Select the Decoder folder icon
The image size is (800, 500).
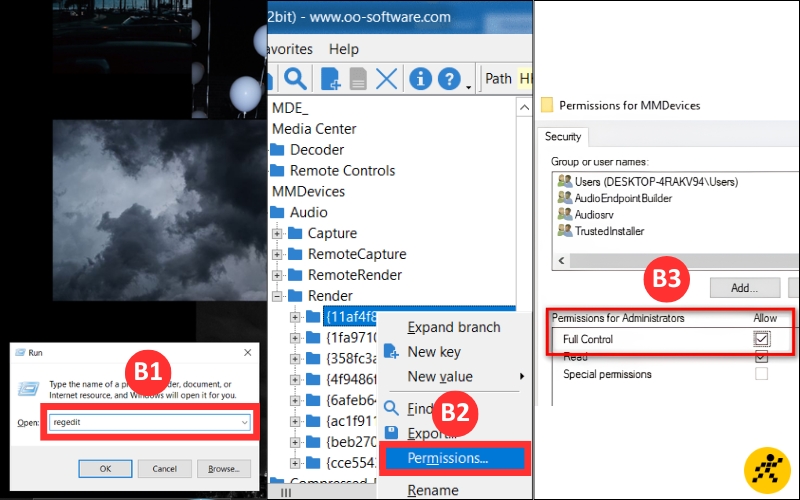point(277,149)
